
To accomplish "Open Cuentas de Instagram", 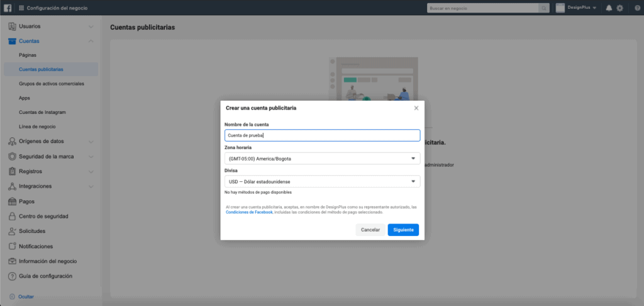I will coord(42,112).
